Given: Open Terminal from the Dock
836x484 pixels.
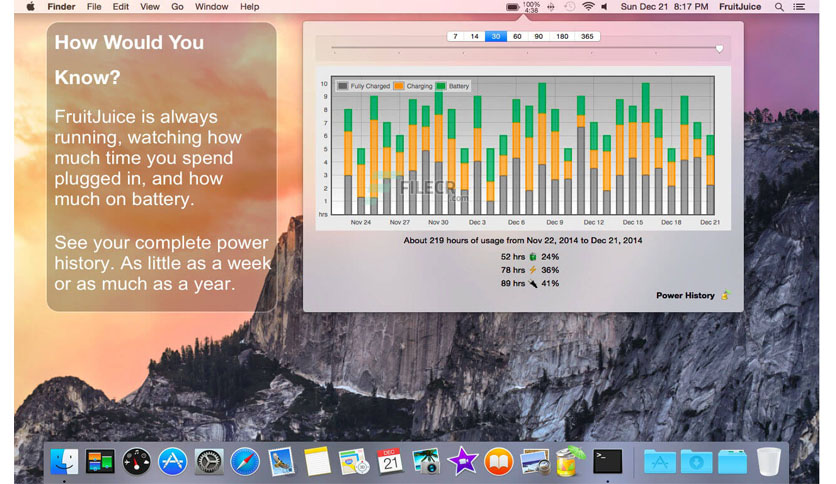Looking at the screenshot, I should point(608,461).
